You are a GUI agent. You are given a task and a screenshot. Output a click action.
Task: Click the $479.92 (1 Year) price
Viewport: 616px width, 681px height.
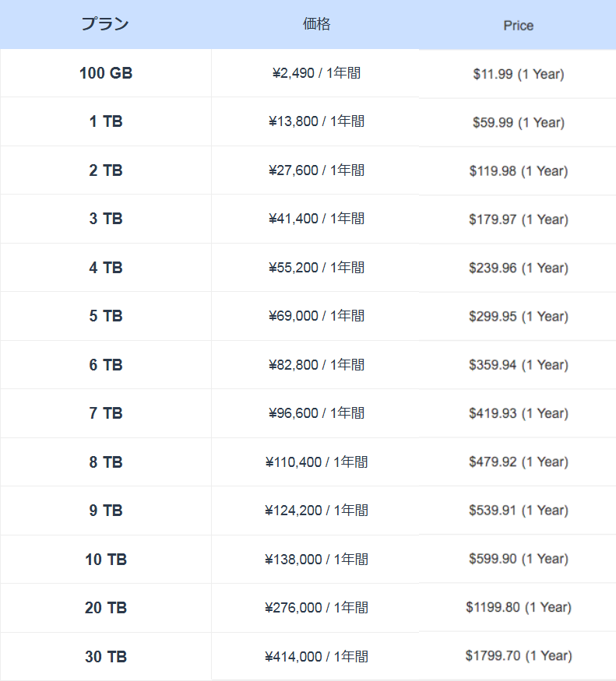point(519,462)
